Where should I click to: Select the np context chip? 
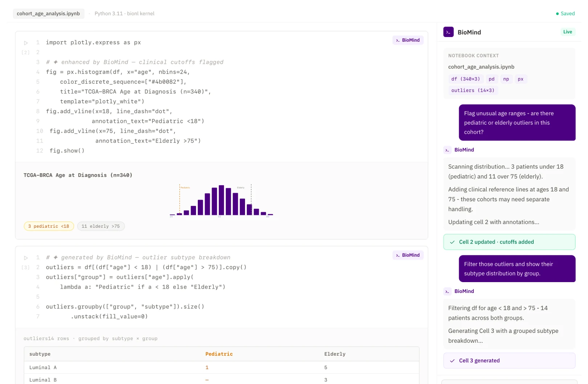[506, 79]
